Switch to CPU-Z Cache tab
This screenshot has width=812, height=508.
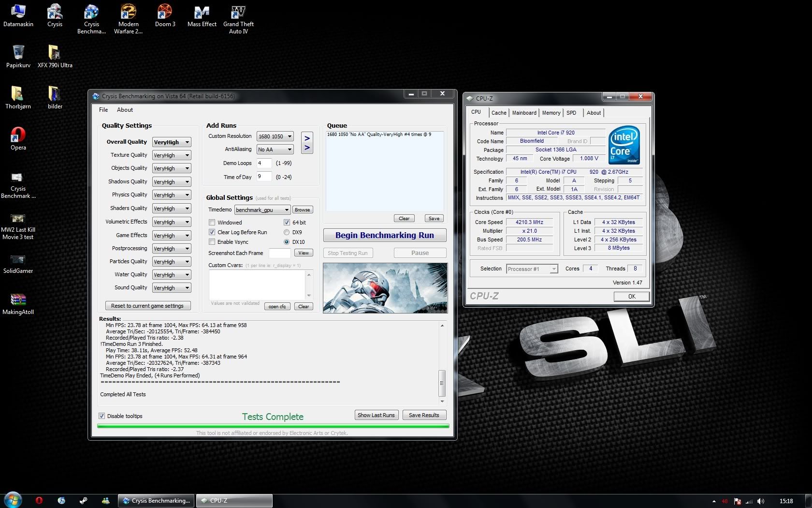[x=499, y=113]
